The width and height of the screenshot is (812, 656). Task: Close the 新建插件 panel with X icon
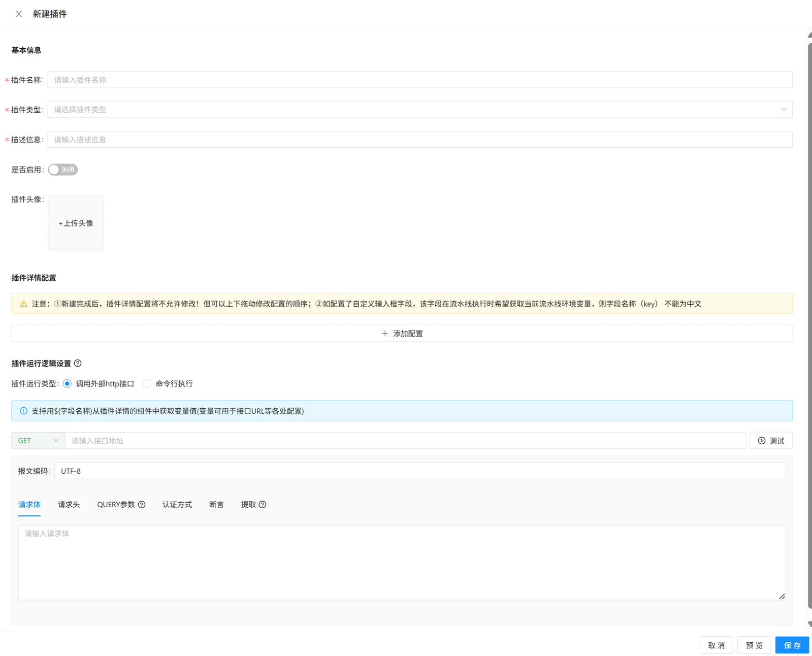(19, 14)
